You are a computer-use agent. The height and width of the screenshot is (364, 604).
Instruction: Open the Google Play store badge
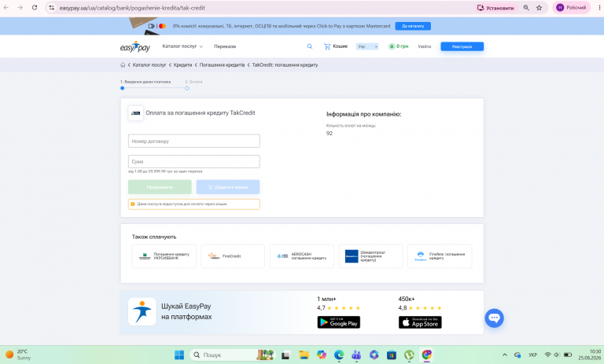(x=339, y=322)
